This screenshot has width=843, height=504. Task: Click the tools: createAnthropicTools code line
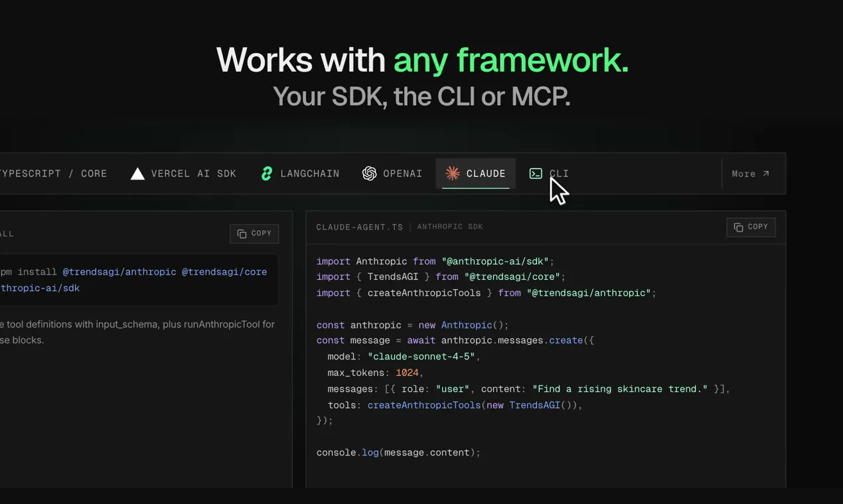click(455, 405)
